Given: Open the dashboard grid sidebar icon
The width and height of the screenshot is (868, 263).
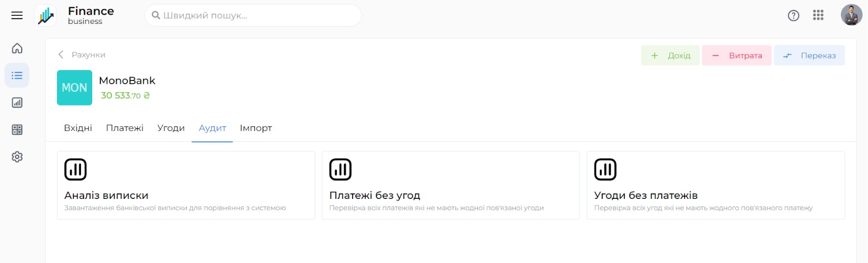Looking at the screenshot, I should [x=17, y=130].
